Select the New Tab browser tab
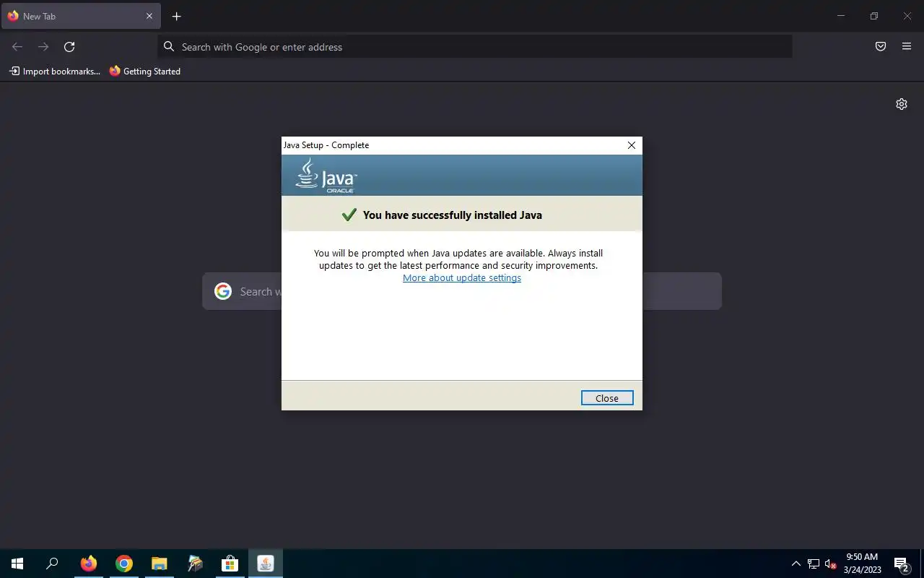 pos(80,16)
